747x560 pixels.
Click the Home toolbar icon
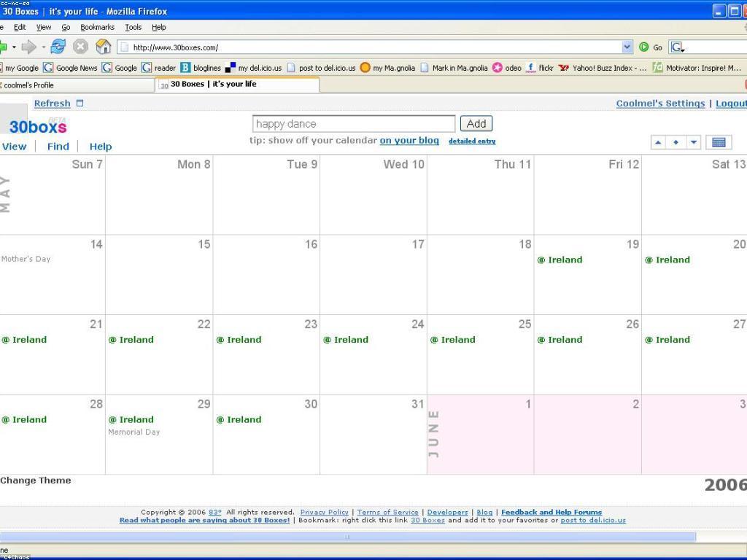(x=104, y=47)
